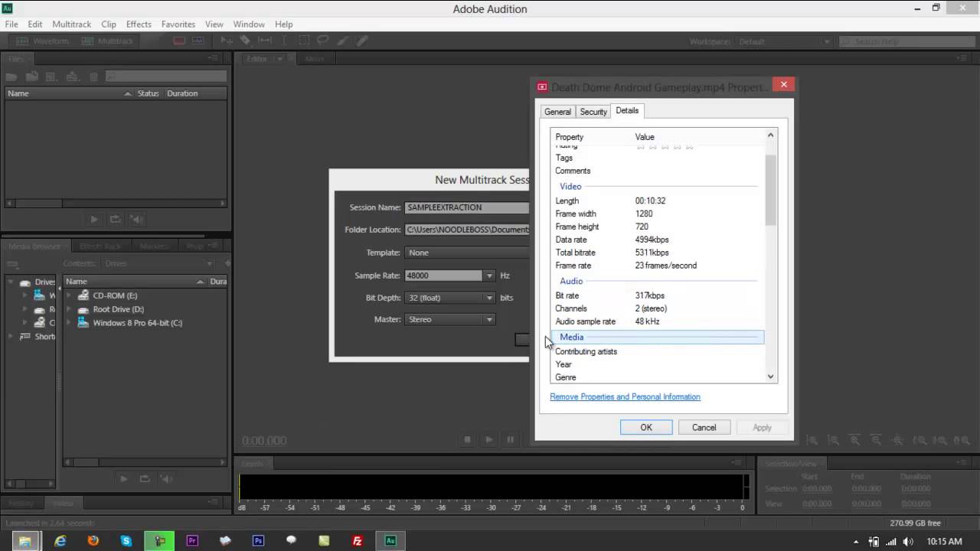980x551 pixels.
Task: Click Files panel search field
Action: pyautogui.click(x=166, y=77)
